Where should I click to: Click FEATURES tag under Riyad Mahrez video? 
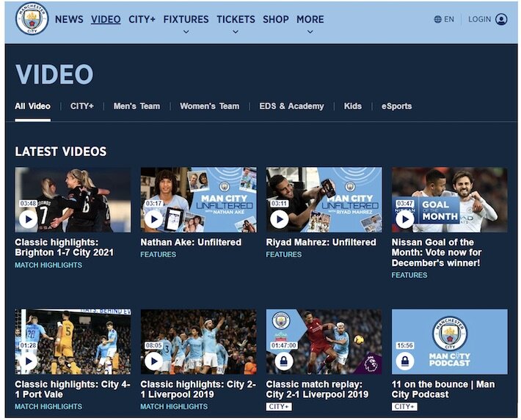pyautogui.click(x=284, y=254)
